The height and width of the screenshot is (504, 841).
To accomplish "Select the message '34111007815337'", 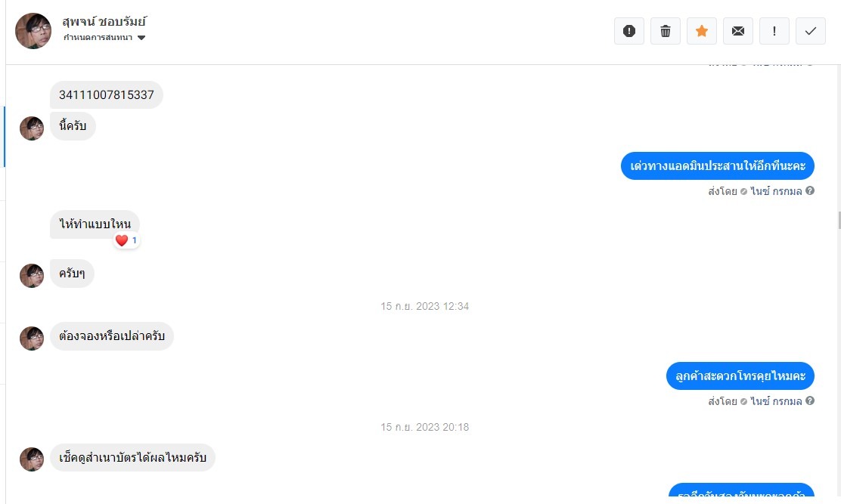I will (x=106, y=94).
